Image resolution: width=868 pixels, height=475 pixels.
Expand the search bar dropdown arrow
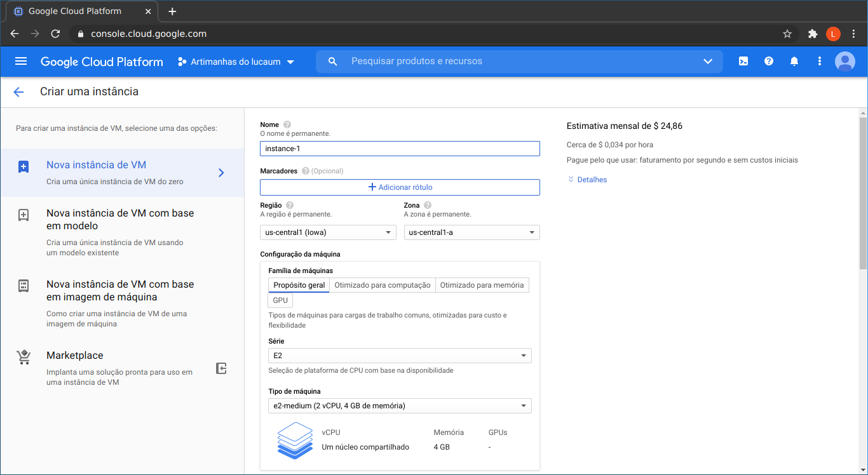(708, 62)
